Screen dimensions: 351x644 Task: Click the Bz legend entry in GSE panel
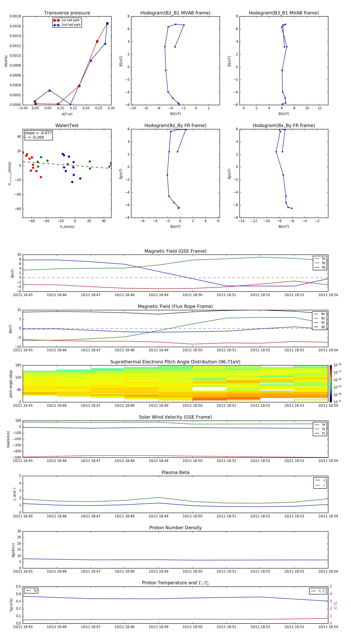(x=320, y=268)
